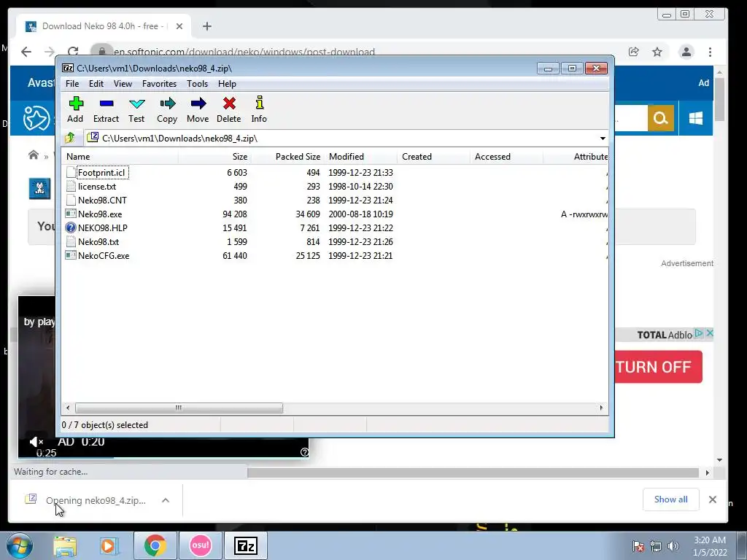Reload the Chrome page
The image size is (747, 560).
(73, 52)
